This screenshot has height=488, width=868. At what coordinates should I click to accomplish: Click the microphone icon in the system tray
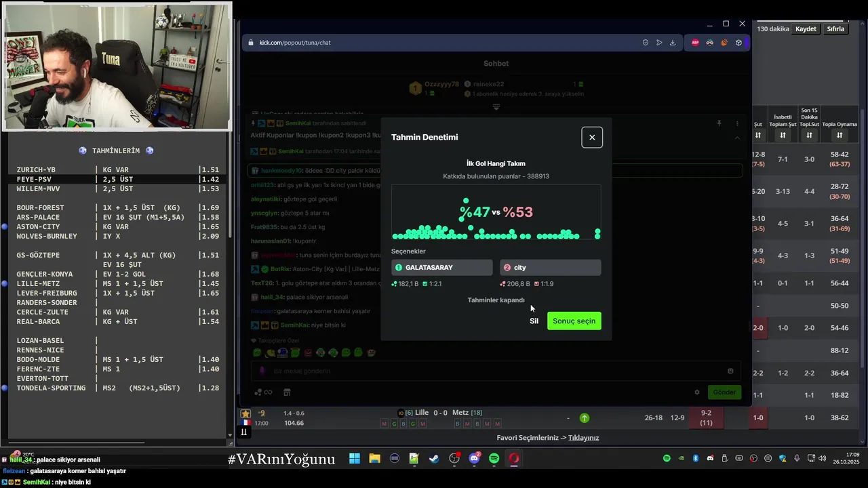pyautogui.click(x=797, y=459)
